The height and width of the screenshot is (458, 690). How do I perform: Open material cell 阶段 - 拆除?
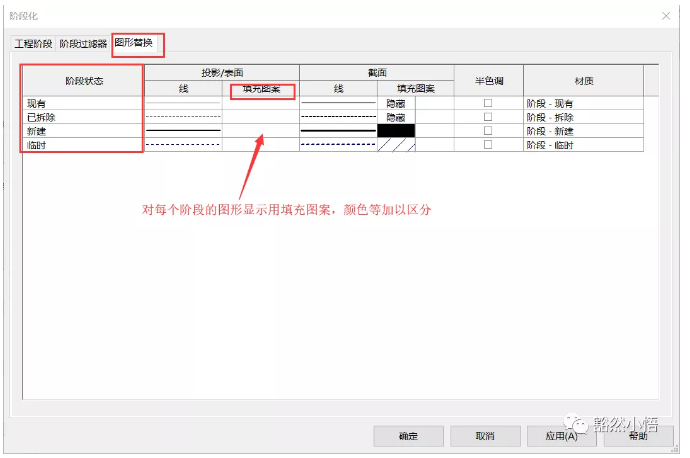pyautogui.click(x=582, y=117)
